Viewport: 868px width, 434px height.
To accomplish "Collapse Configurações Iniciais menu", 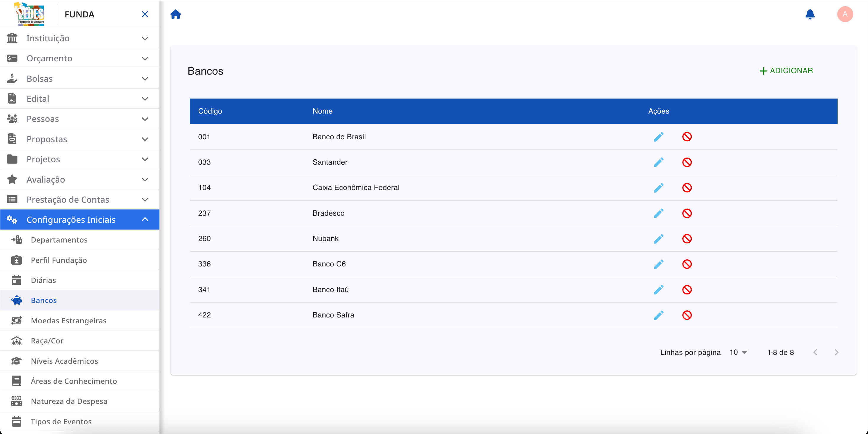I will (x=79, y=220).
